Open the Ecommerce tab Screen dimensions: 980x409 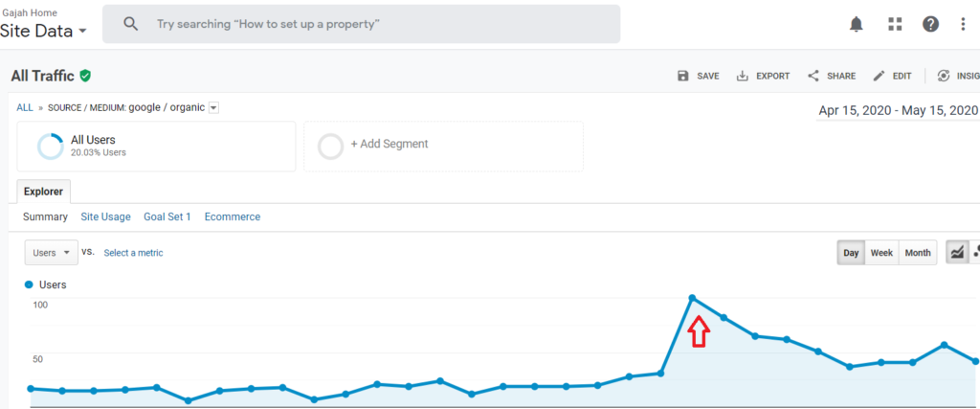[232, 217]
